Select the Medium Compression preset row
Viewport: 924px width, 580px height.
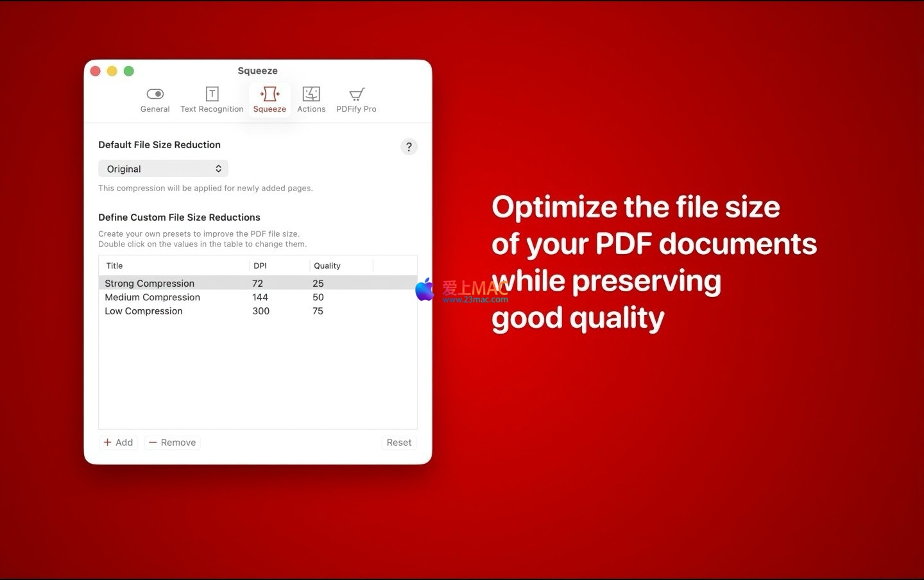tap(153, 297)
